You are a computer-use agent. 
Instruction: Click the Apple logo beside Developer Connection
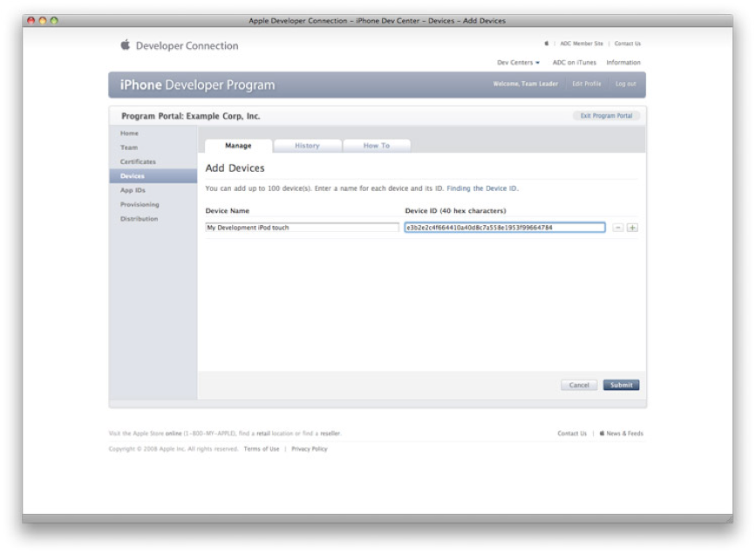tap(126, 44)
